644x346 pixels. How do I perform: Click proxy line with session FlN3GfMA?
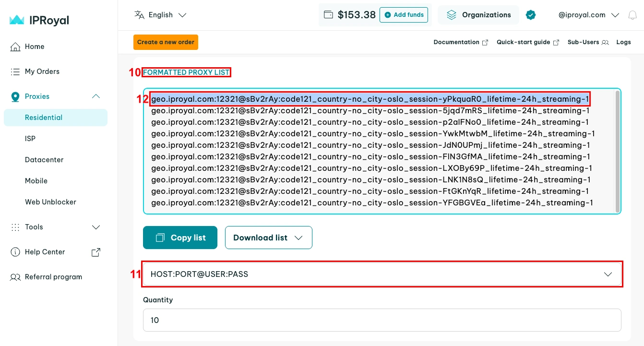coord(370,157)
